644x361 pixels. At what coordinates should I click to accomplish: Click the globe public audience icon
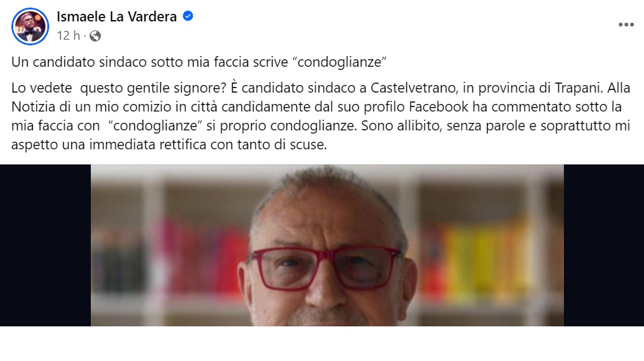pyautogui.click(x=95, y=36)
